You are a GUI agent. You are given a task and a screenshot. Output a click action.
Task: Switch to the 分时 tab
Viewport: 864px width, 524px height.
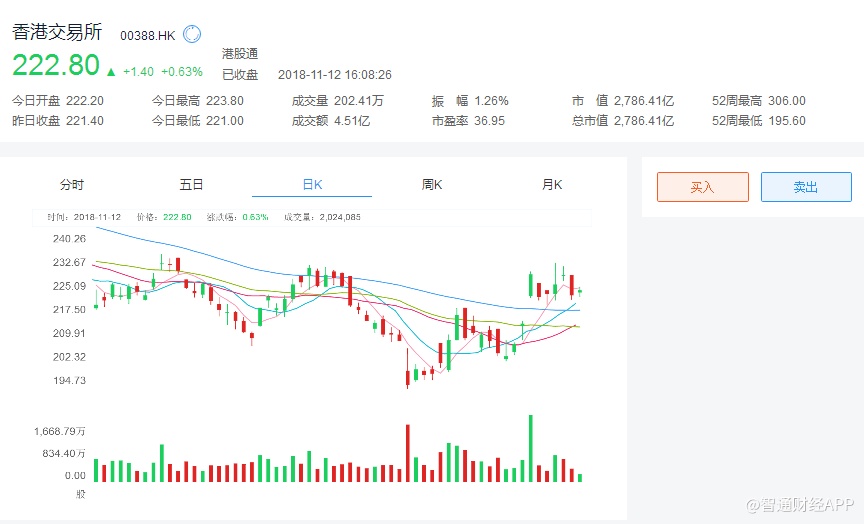[72, 185]
